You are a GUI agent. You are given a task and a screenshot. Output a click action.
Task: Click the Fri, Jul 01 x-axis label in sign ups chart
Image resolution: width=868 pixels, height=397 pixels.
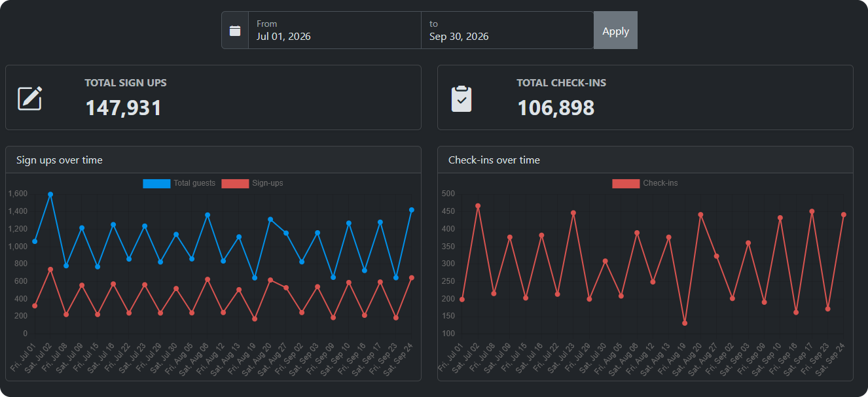coord(24,356)
